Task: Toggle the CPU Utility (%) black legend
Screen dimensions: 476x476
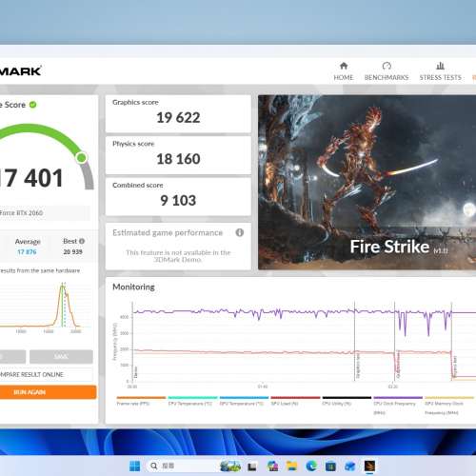Action: [x=347, y=401]
